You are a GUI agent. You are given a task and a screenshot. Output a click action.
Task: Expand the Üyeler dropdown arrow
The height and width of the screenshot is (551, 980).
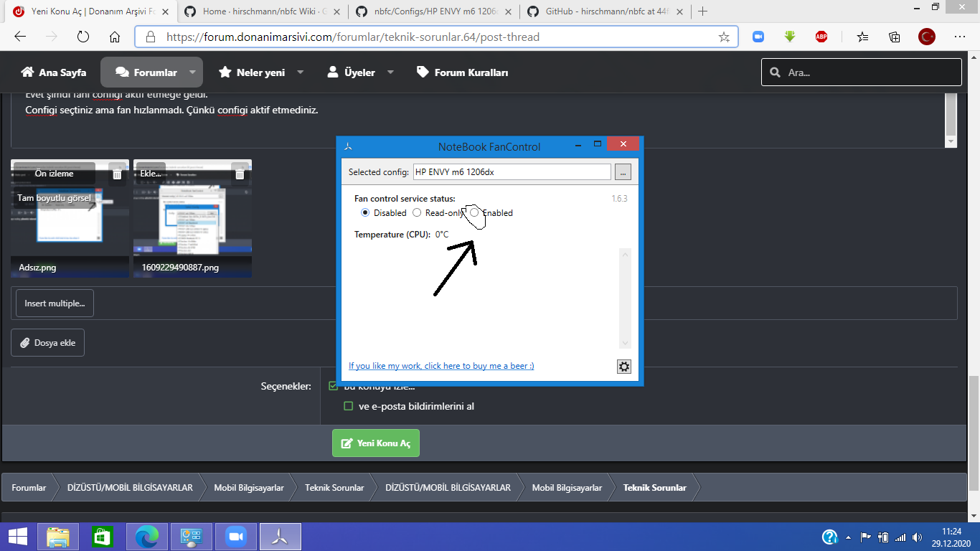pos(390,72)
